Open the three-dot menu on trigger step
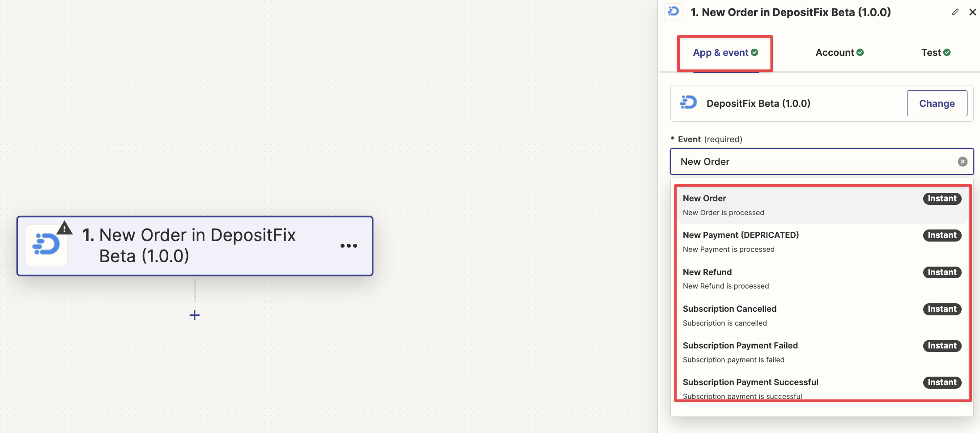 (349, 246)
